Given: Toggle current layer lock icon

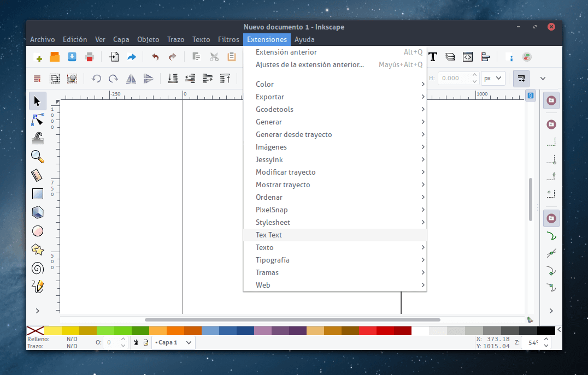Looking at the screenshot, I should click(145, 342).
